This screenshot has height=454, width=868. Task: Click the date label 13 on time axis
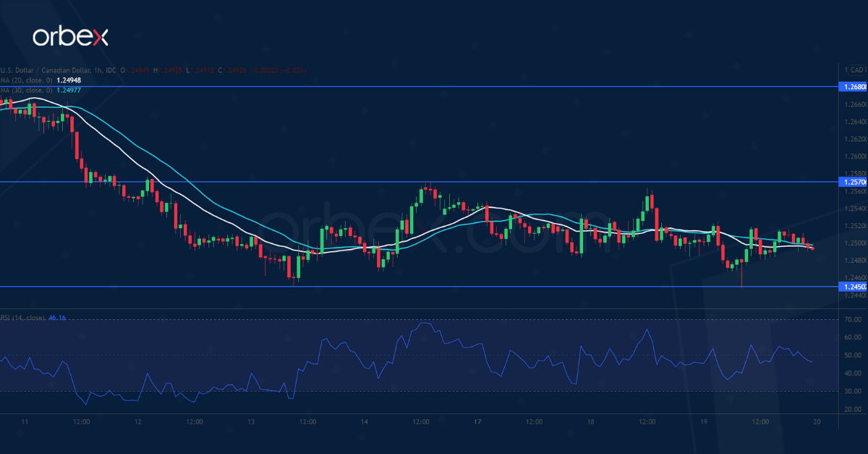[x=251, y=421]
